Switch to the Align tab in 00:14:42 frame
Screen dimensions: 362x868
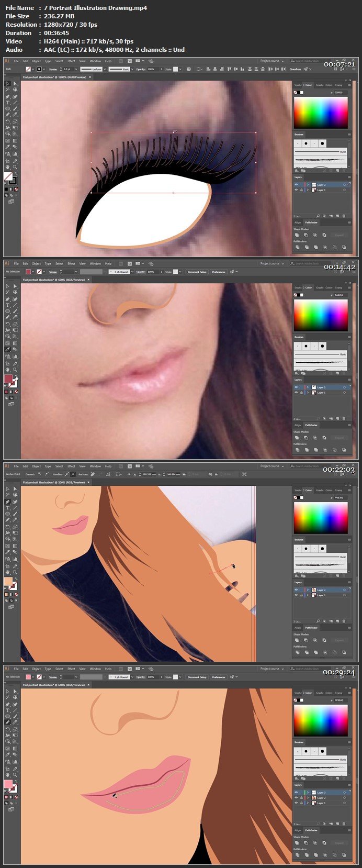point(298,425)
